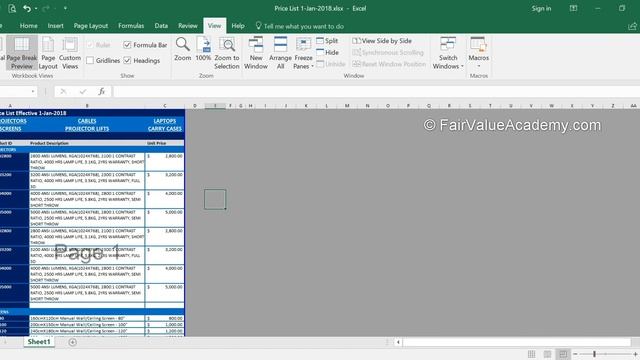
Task: Select Page Break Preview view
Action: coord(22,53)
